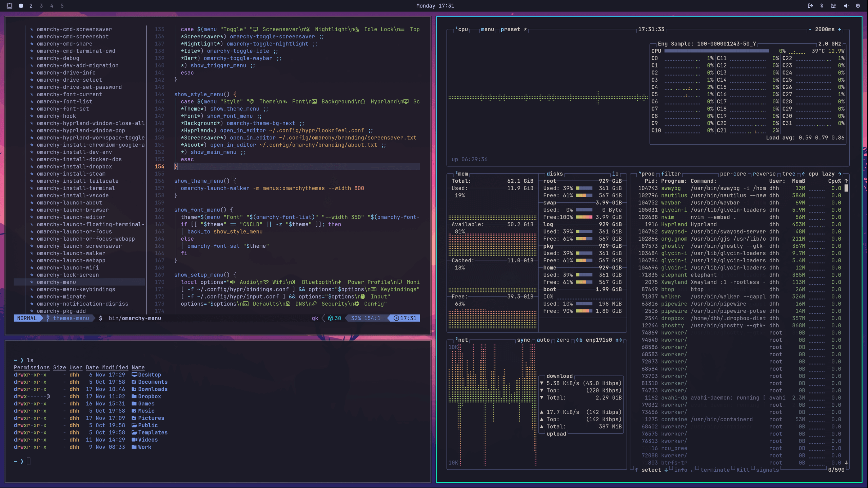Select omarchy-menu-keybindings in file list
Viewport: 868px width, 488px height.
(x=76, y=289)
